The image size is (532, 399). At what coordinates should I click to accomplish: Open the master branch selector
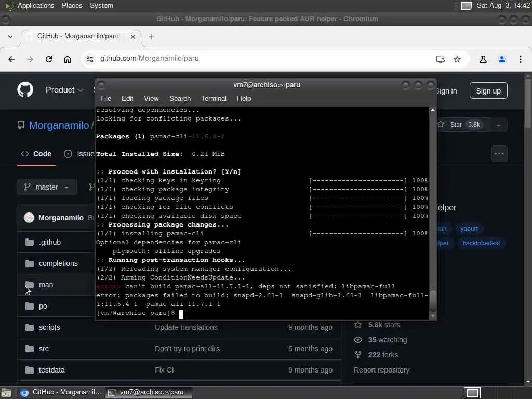46,187
